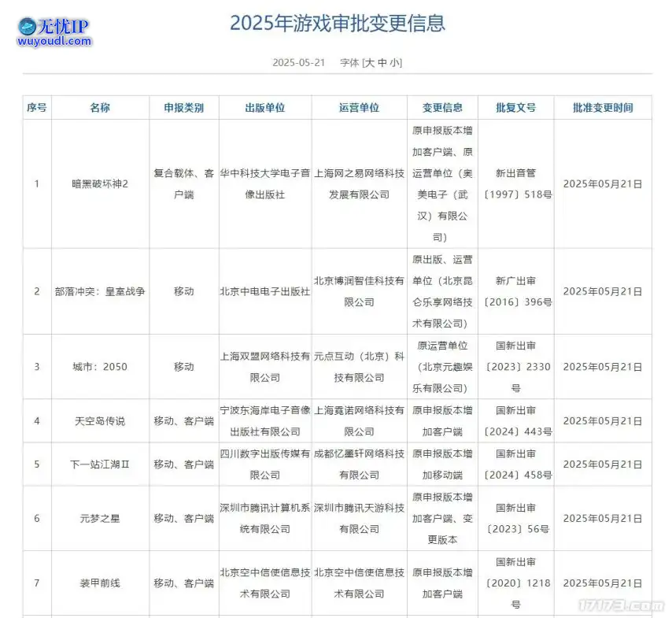Click approval number 国新出审〔2023〕56号
Viewport: 672px width, 618px height.
click(x=516, y=519)
